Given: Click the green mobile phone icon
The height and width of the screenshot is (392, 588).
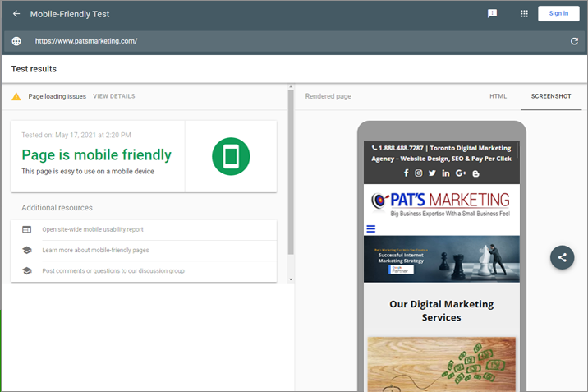Looking at the screenshot, I should tap(231, 156).
